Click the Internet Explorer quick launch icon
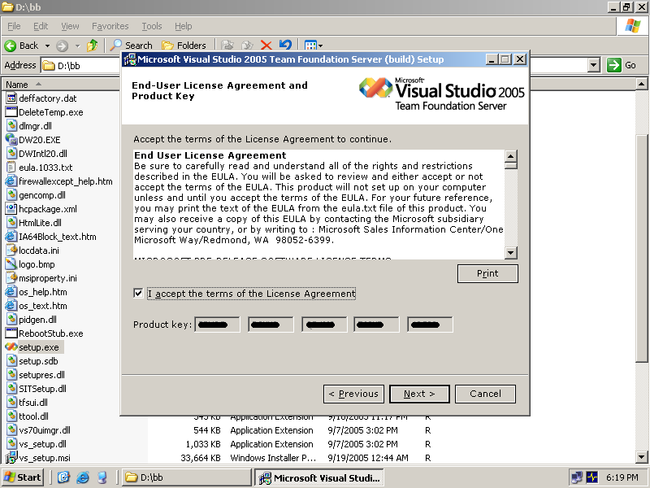The width and height of the screenshot is (650, 488). [x=82, y=478]
